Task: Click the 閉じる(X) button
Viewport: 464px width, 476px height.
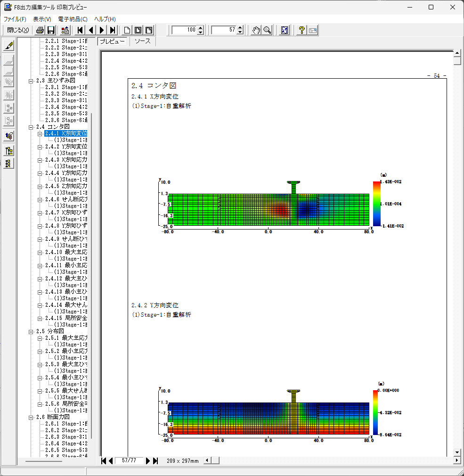Action: pos(18,30)
